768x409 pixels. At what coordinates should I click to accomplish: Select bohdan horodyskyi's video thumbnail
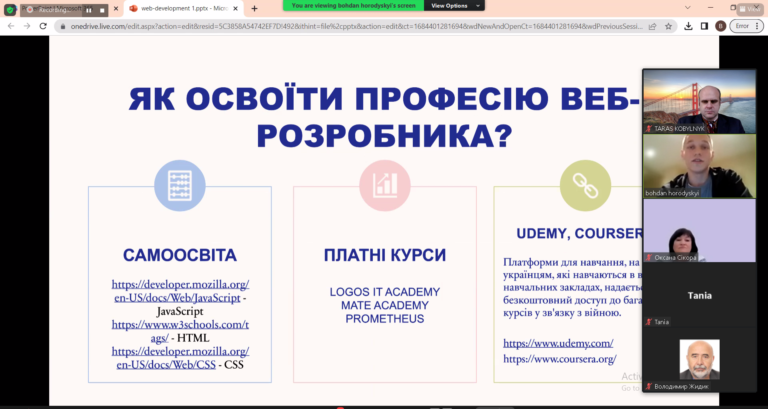pos(698,165)
